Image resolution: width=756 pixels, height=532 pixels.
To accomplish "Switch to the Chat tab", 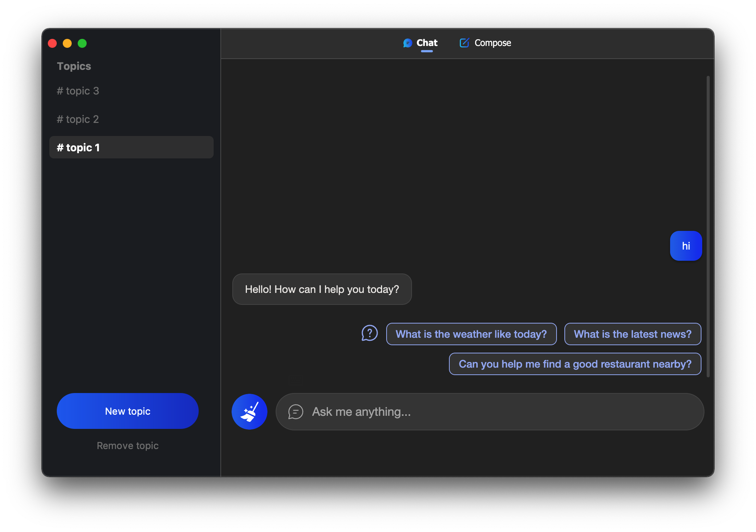I will pos(427,43).
